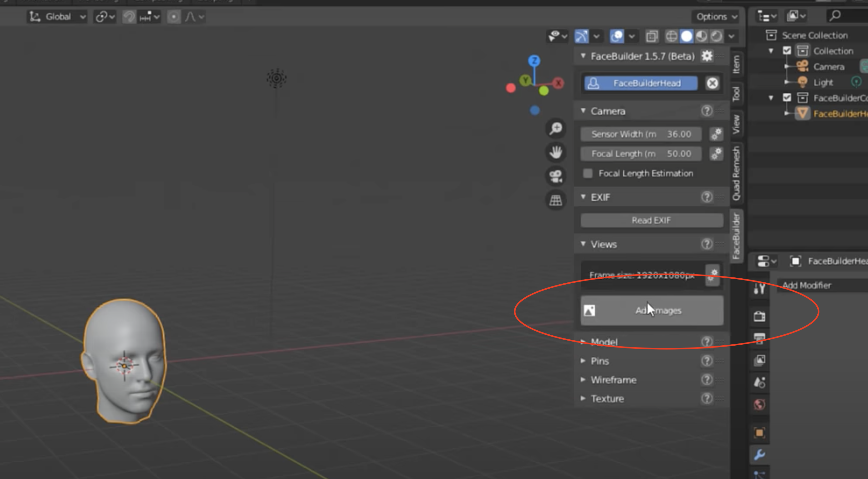Switch to the View sidebar tab
The image size is (868, 479).
coord(737,124)
